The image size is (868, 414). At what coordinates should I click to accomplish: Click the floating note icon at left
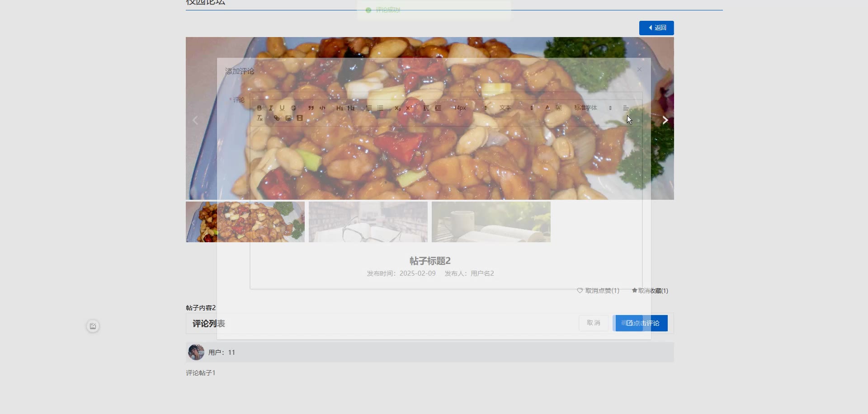coord(93,326)
